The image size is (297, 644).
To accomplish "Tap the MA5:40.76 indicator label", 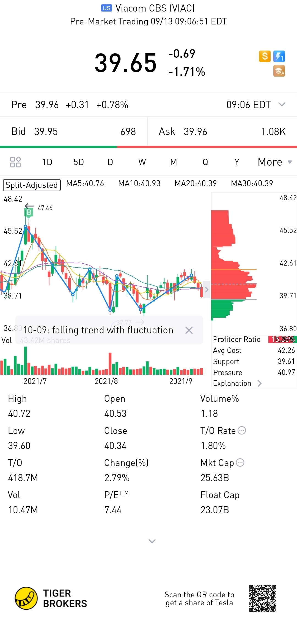I will pos(85,183).
